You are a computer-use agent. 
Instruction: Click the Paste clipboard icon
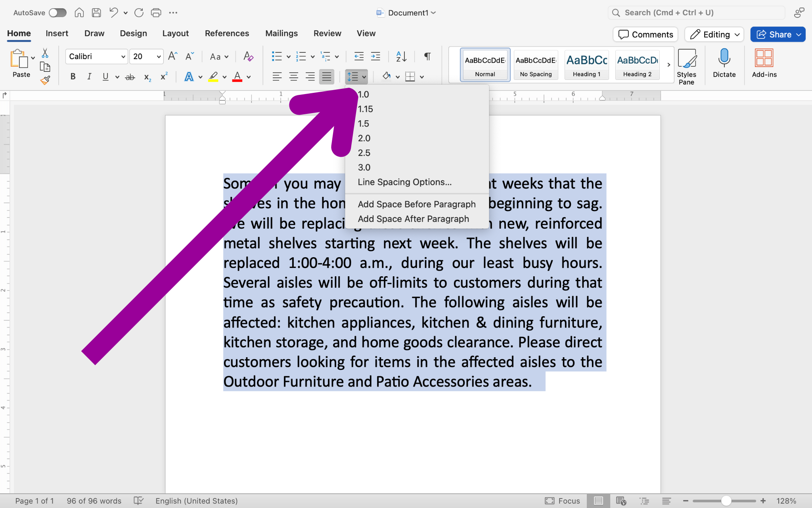19,59
